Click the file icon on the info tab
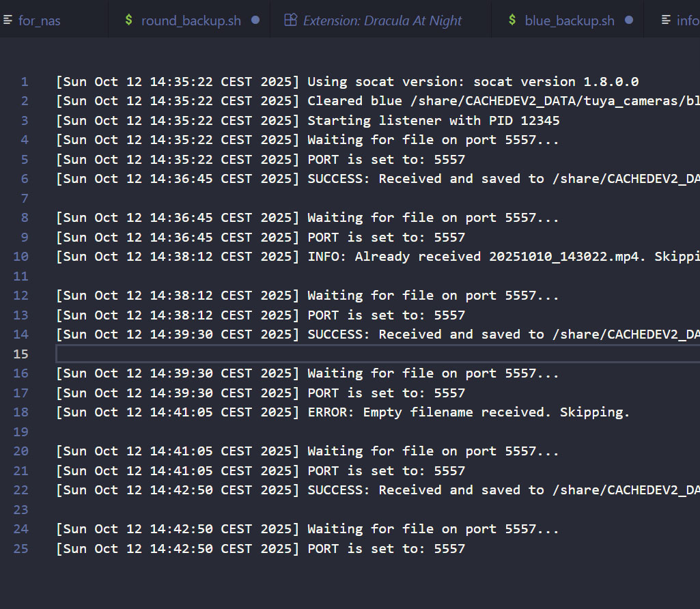The width and height of the screenshot is (700, 609). pos(666,20)
